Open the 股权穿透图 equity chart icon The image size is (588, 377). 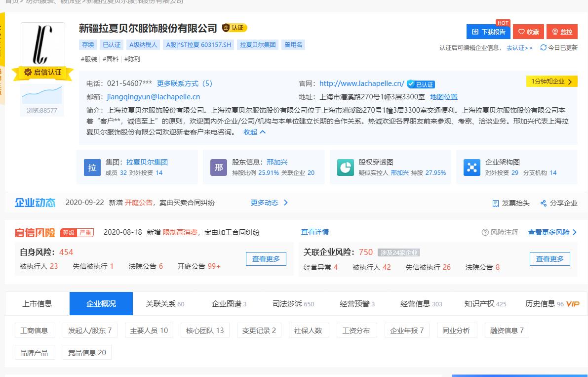[x=345, y=167]
